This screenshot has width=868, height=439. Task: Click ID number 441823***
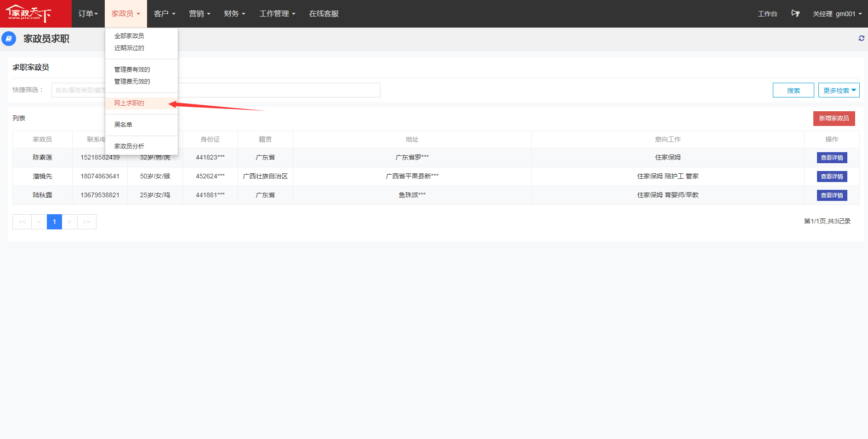(210, 157)
